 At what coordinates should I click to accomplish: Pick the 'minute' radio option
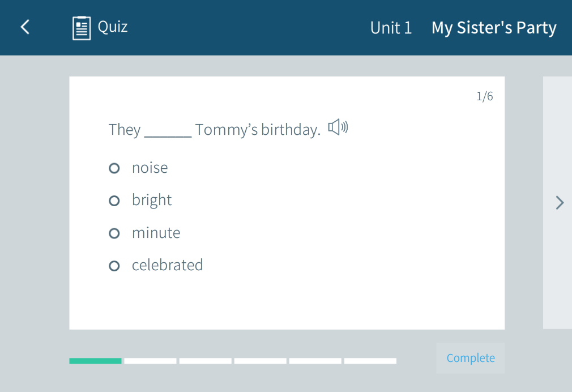point(114,233)
